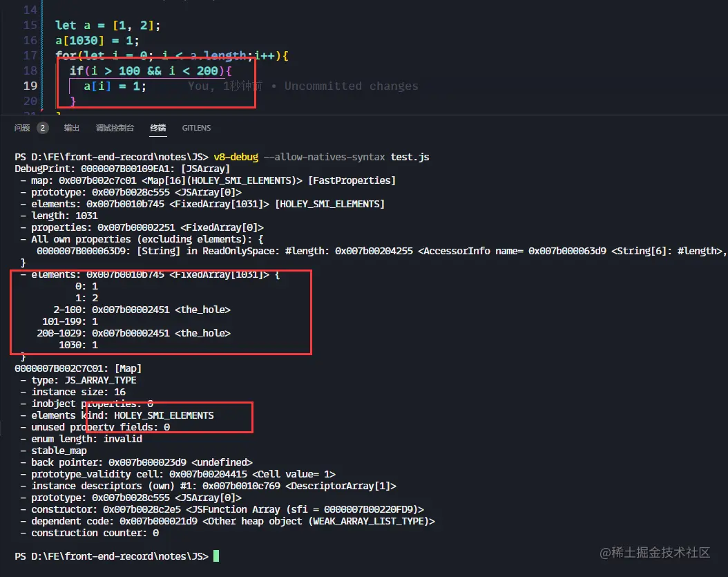728x577 pixels.
Task: Click the code line 'a[1030] = 1;'
Action: tap(97, 40)
